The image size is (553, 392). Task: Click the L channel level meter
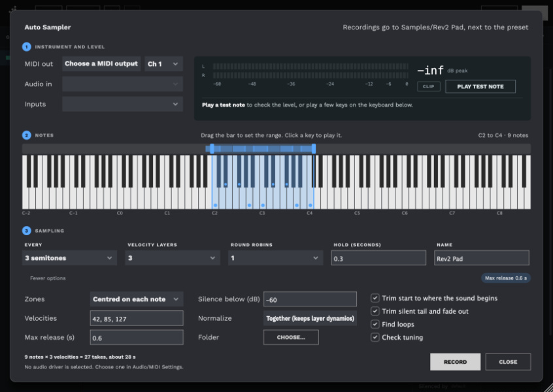pyautogui.click(x=310, y=66)
